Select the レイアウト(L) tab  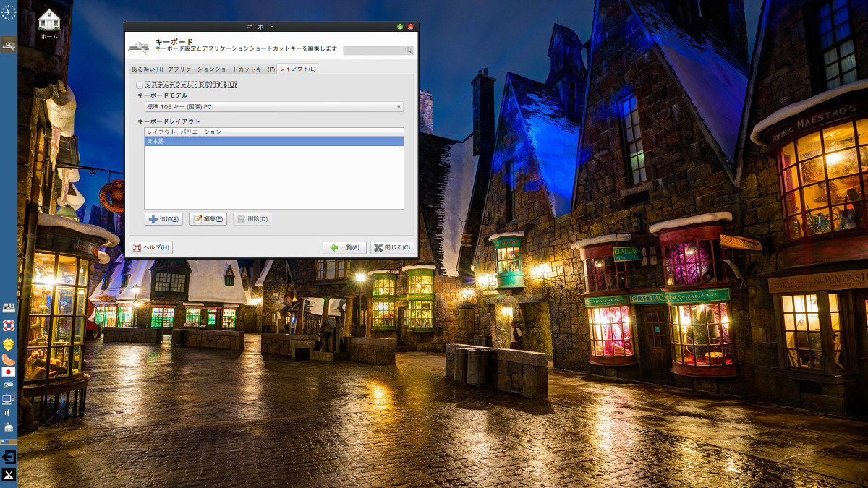pyautogui.click(x=297, y=69)
